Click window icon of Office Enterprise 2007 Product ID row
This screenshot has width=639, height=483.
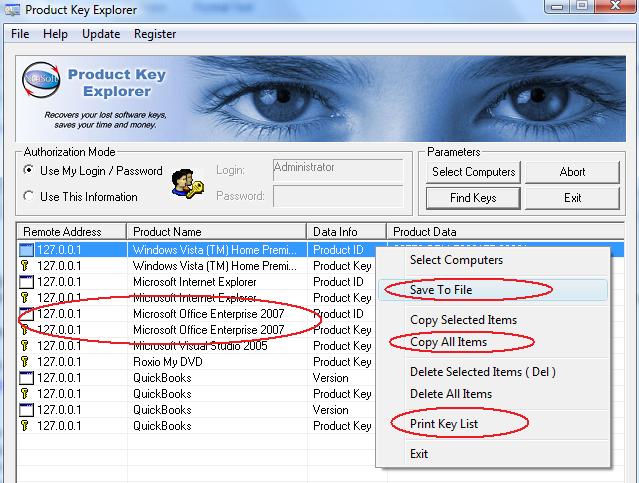[26, 313]
